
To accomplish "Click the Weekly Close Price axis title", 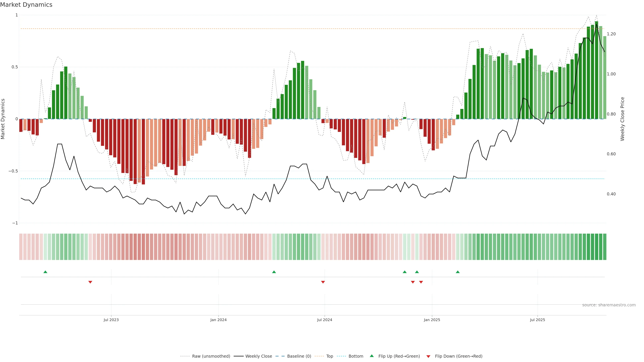I will click(623, 119).
